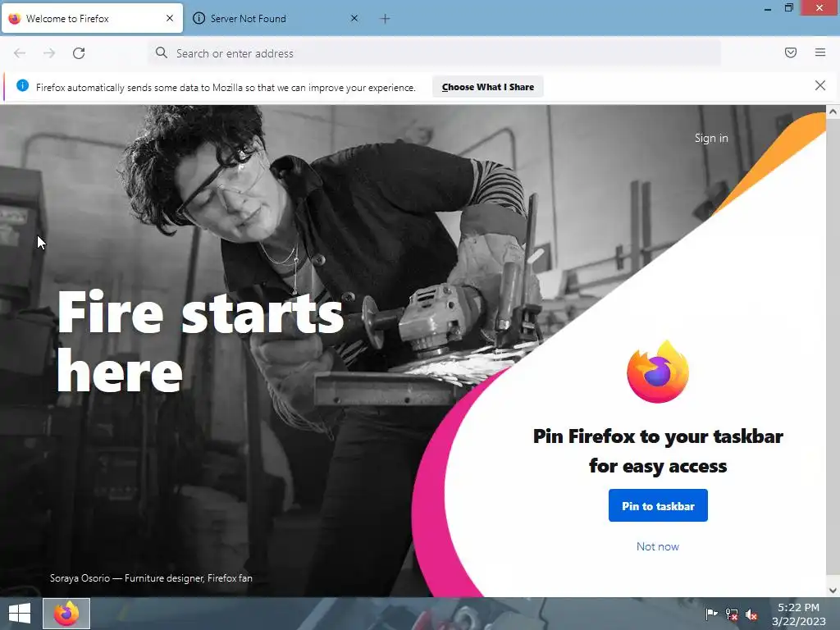Open the Pocket save icon
840x630 pixels.
click(x=790, y=52)
